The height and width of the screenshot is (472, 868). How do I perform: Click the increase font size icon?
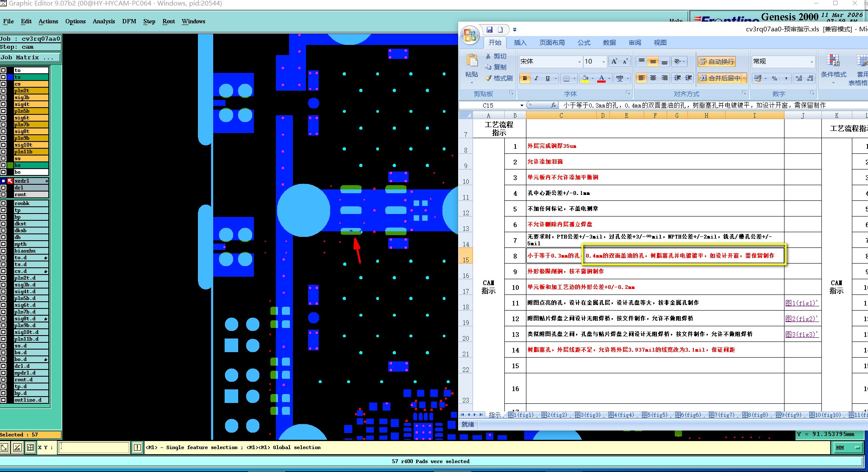614,62
